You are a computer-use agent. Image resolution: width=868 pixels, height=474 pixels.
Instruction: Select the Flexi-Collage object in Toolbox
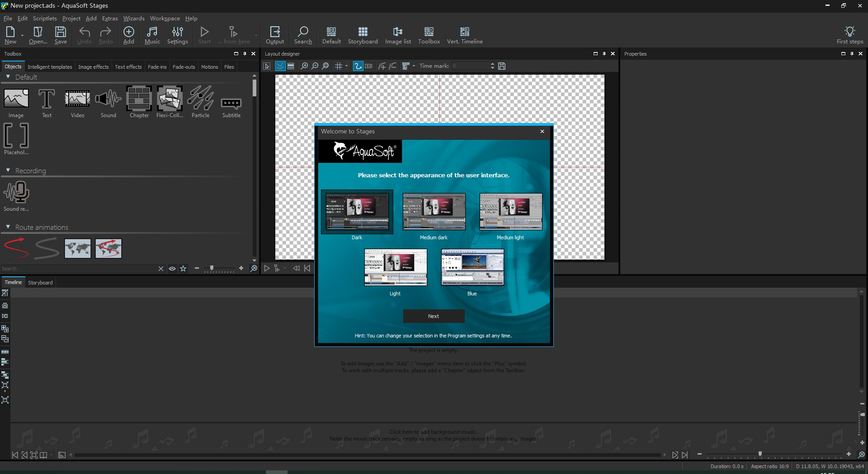170,103
